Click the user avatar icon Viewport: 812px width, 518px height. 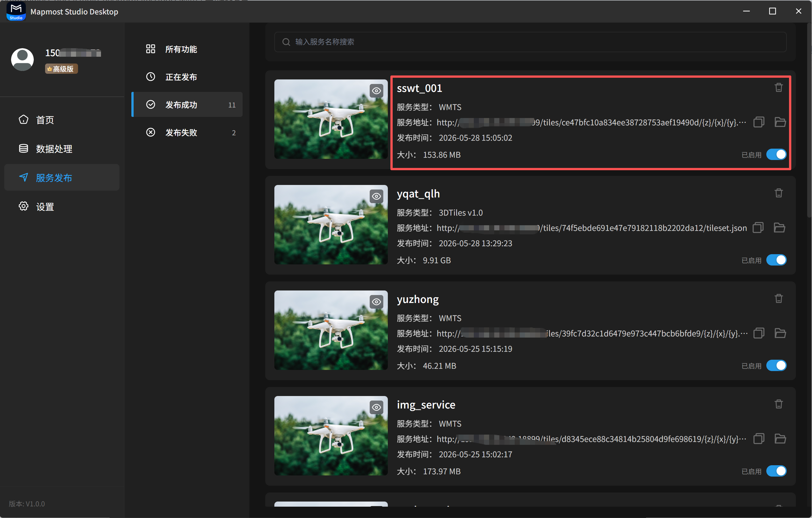pyautogui.click(x=22, y=59)
